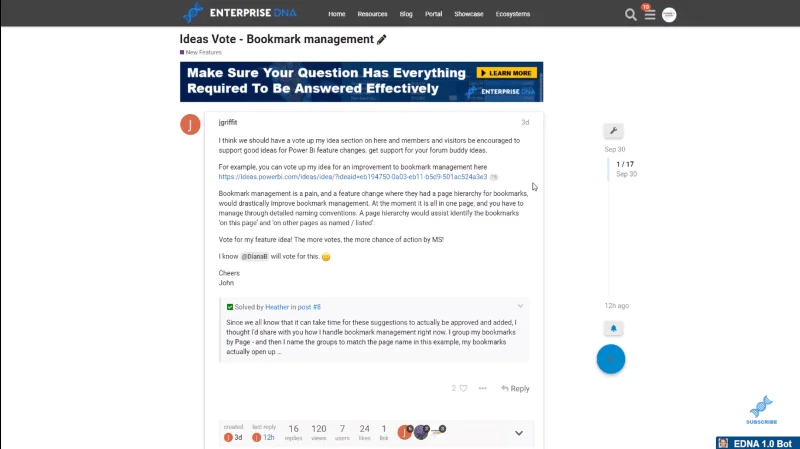The height and width of the screenshot is (449, 800).
Task: Open the Resources menu
Action: [x=372, y=14]
